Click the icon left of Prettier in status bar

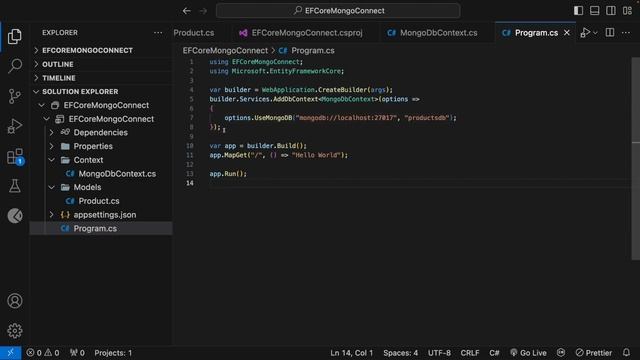click(561, 353)
